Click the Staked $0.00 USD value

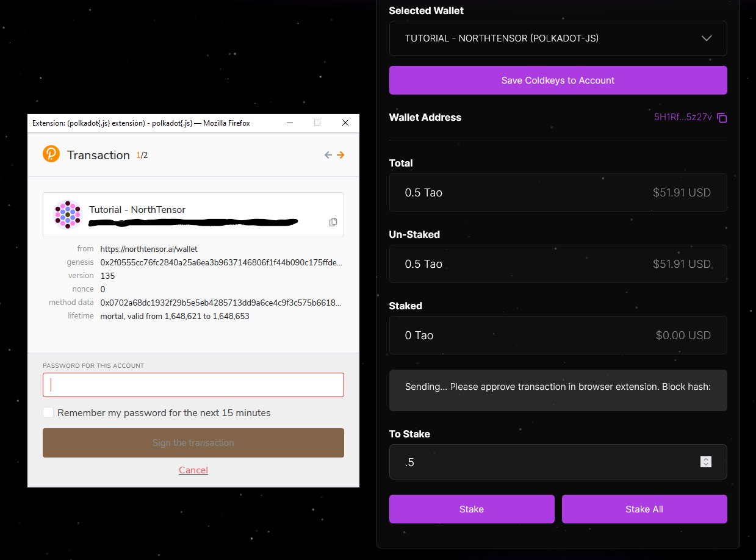pos(683,336)
